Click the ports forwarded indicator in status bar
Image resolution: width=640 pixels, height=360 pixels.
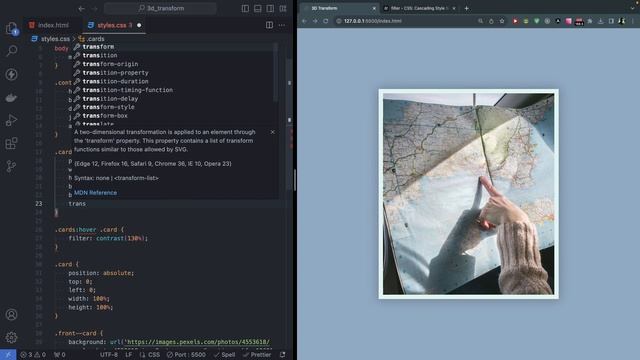click(60, 355)
